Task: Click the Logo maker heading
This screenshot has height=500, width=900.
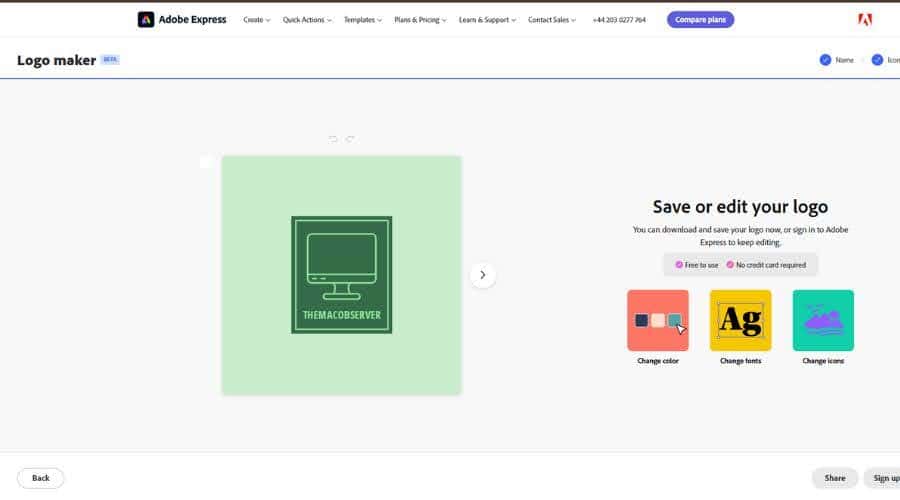Action: pyautogui.click(x=56, y=60)
